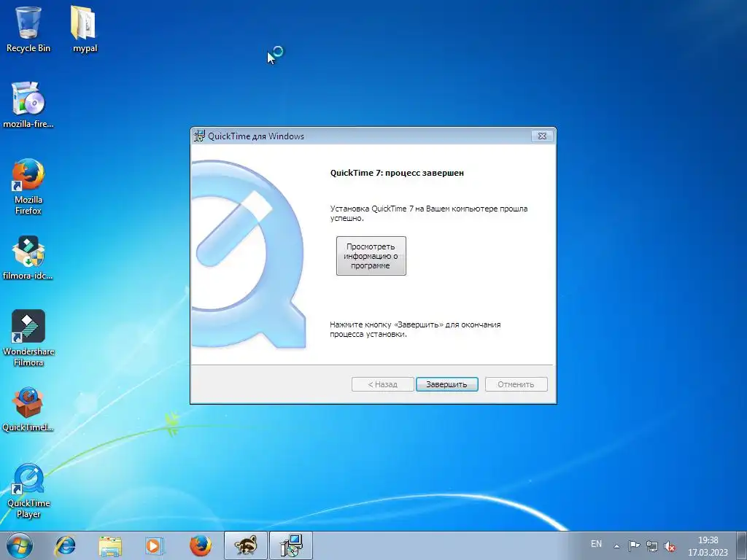Click the Show desktop strip at the taskbar end

pyautogui.click(x=741, y=545)
